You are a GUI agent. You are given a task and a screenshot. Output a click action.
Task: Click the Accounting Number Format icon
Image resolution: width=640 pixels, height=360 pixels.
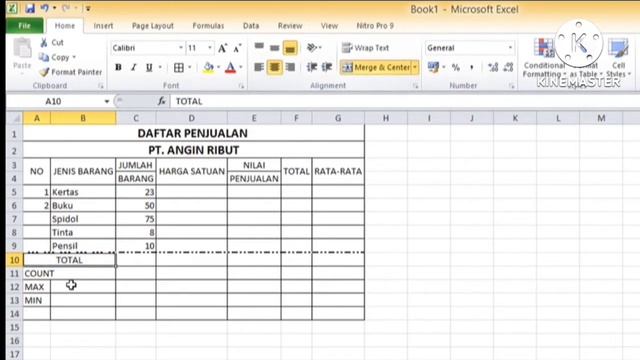(x=433, y=67)
